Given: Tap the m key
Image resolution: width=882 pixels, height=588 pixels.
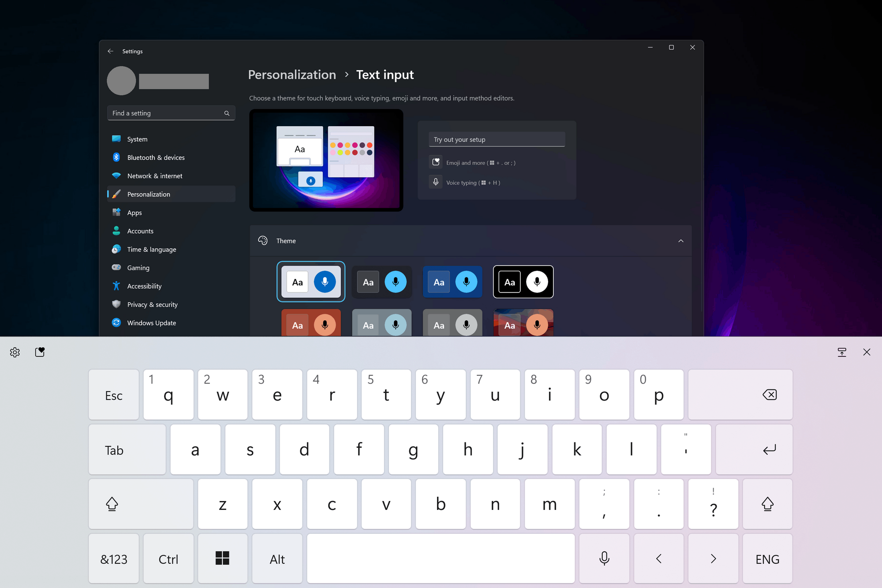Looking at the screenshot, I should click(x=550, y=504).
